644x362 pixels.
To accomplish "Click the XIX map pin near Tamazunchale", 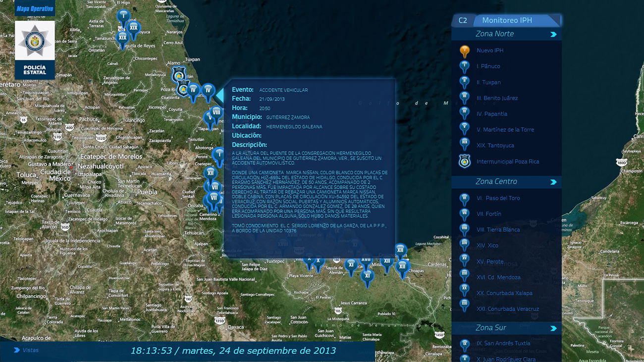I will [x=122, y=38].
